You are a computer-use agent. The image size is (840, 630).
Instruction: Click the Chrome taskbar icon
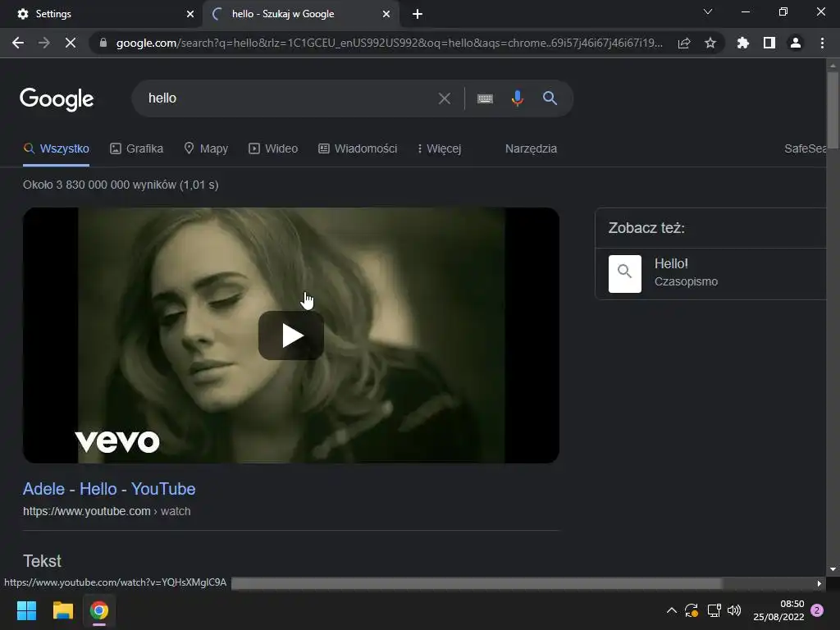[99, 610]
